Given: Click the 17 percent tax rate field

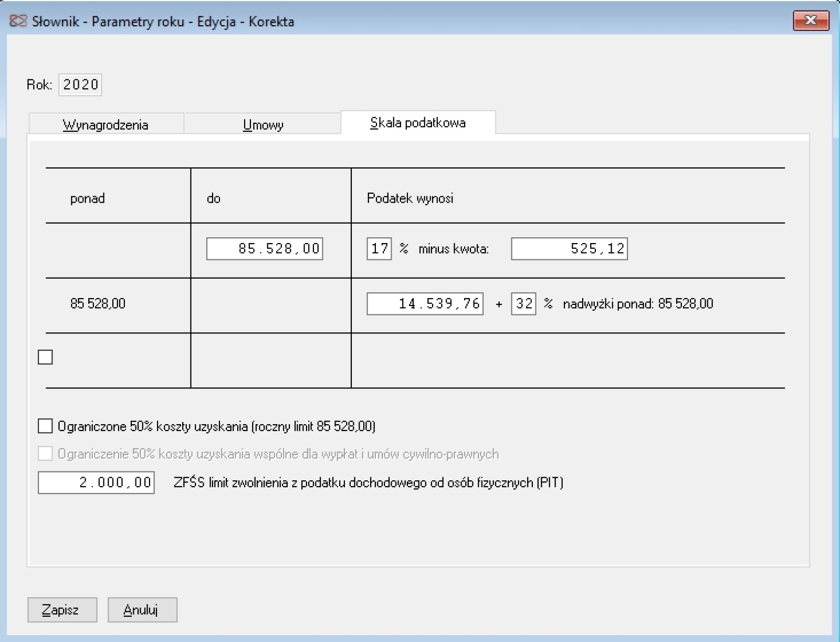Looking at the screenshot, I should click(x=379, y=248).
